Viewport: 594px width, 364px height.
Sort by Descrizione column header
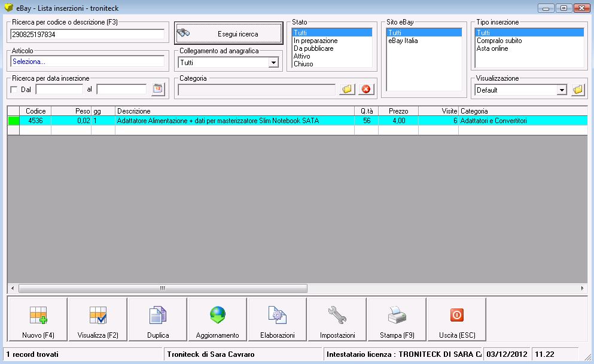(235, 111)
